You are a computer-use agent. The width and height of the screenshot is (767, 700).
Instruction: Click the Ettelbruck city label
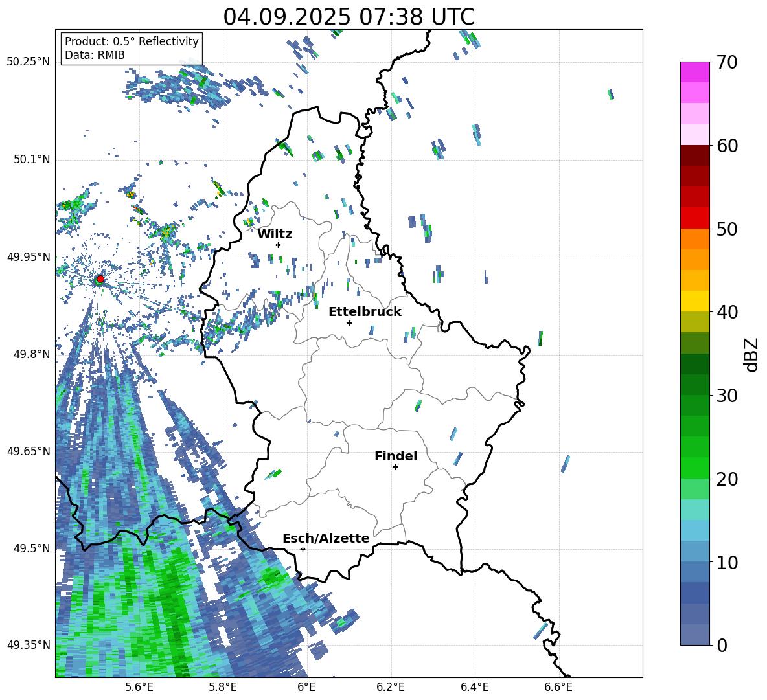(x=365, y=312)
